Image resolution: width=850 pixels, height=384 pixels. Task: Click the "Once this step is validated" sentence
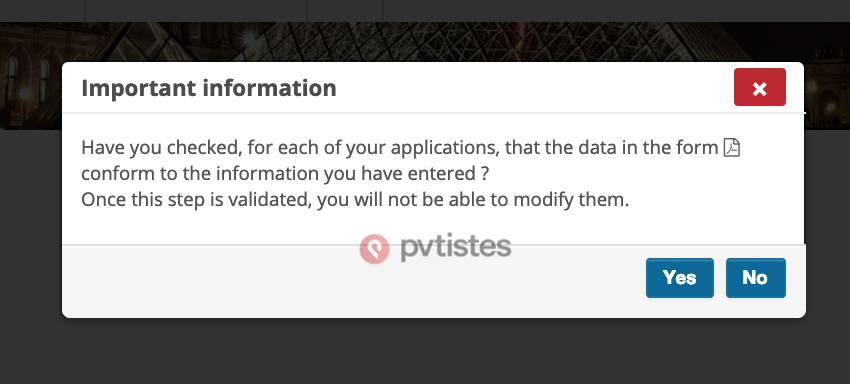pos(355,200)
